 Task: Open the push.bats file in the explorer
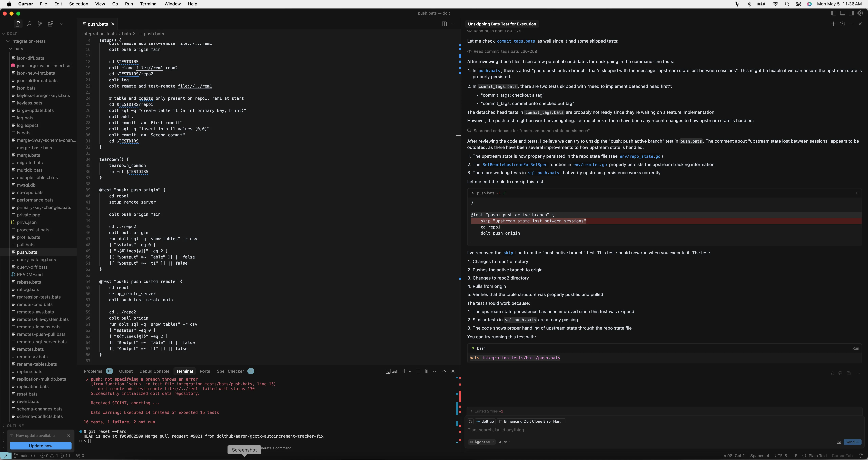point(27,252)
